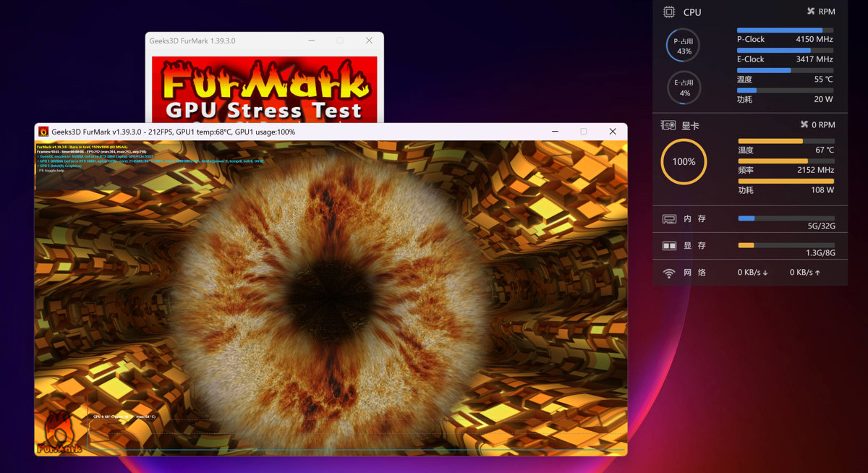Click the E-Clock label text

pos(751,59)
